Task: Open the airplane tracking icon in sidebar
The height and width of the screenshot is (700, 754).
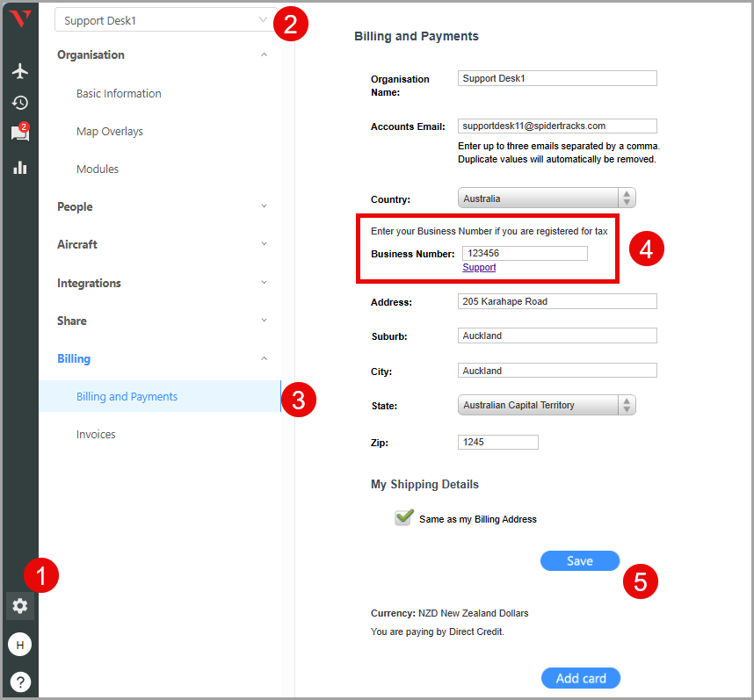Action: click(x=19, y=71)
